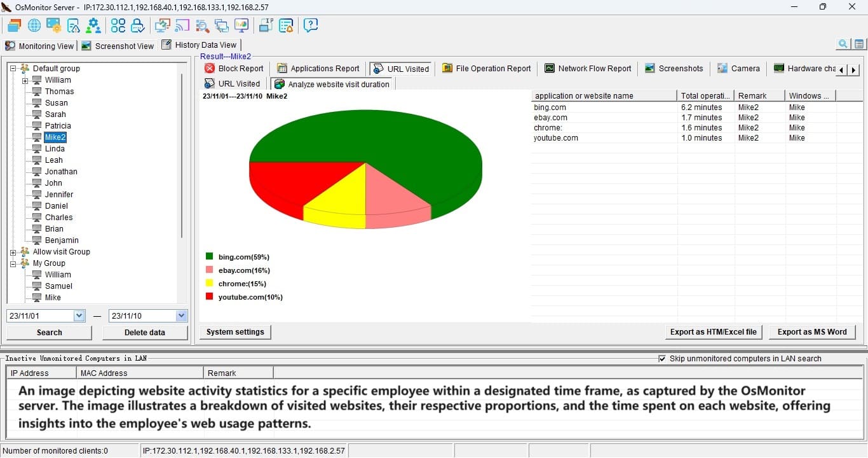
Task: Click the tree panel vertical scrollbar
Action: click(x=182, y=156)
